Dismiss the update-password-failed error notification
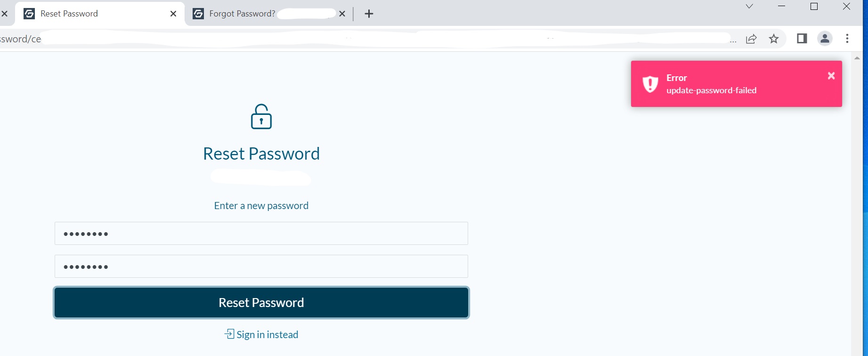868x356 pixels. (831, 75)
